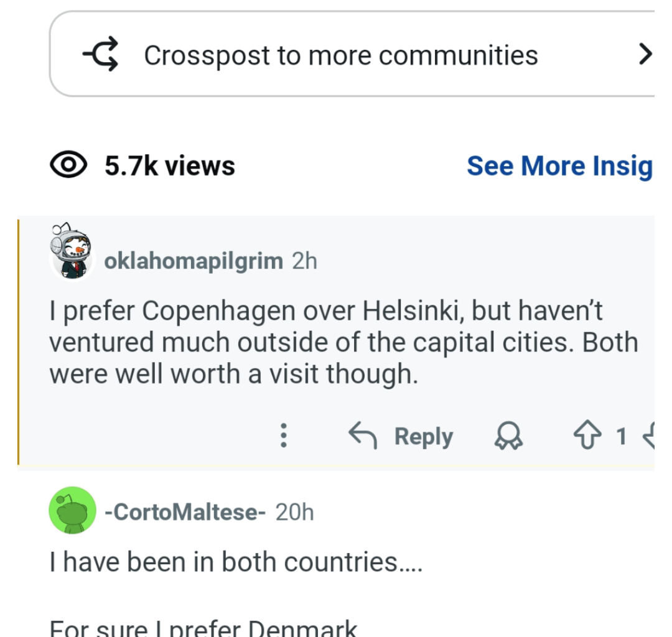Open the award icon on oklahomapilgrim's comment
Image resolution: width=672 pixels, height=637 pixels.
click(x=508, y=436)
